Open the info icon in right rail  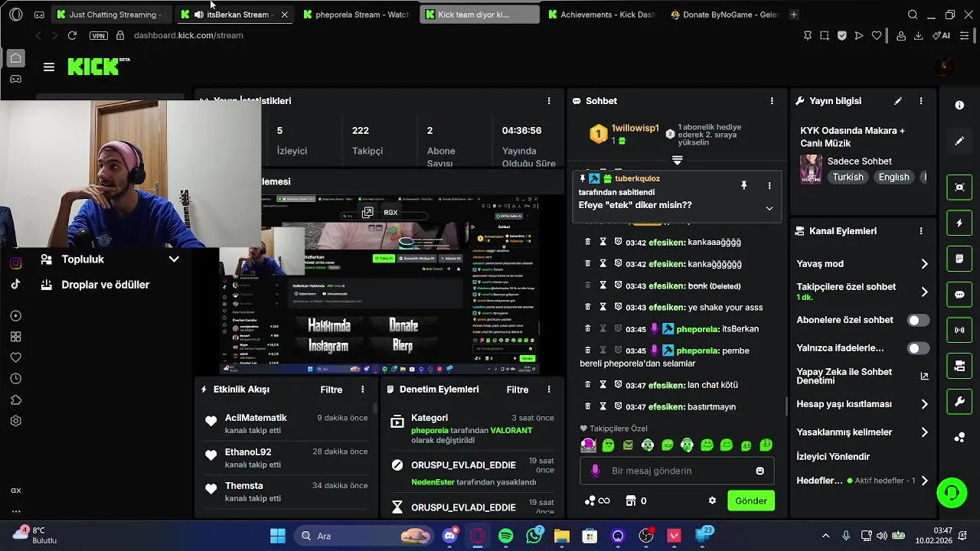pos(959,106)
